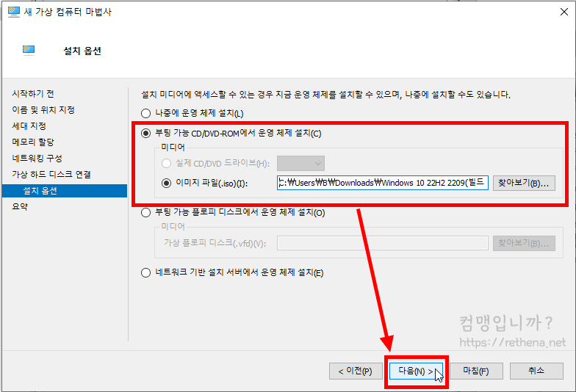This screenshot has width=576, height=392.
Task: Go to '가상 하드 디스크 연결' wizard step
Action: [x=51, y=175]
